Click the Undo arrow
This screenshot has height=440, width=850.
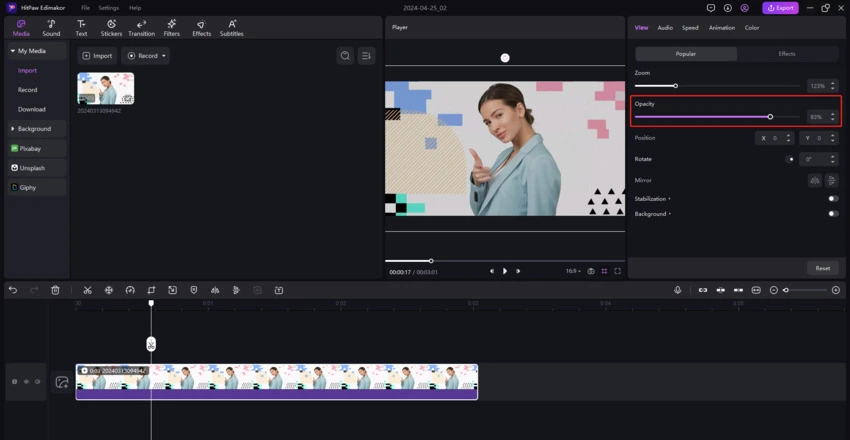click(x=13, y=290)
